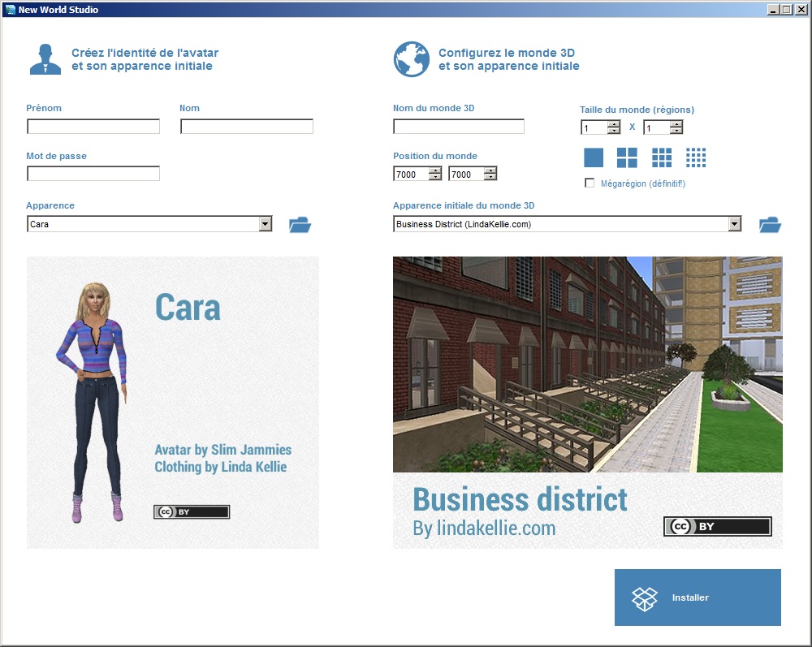Increase the first Position du monde value
Image resolution: width=812 pixels, height=647 pixels.
(435, 170)
